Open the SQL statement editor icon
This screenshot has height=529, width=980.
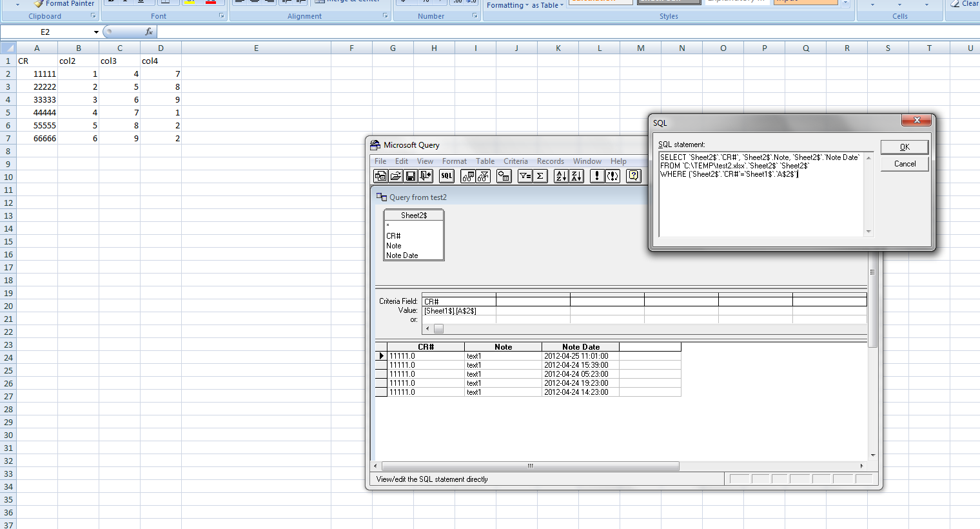pyautogui.click(x=446, y=175)
